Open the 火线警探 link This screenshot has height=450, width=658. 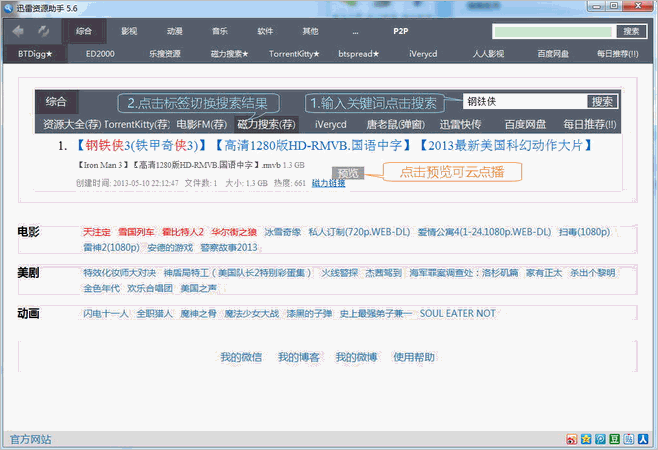pyautogui.click(x=339, y=273)
